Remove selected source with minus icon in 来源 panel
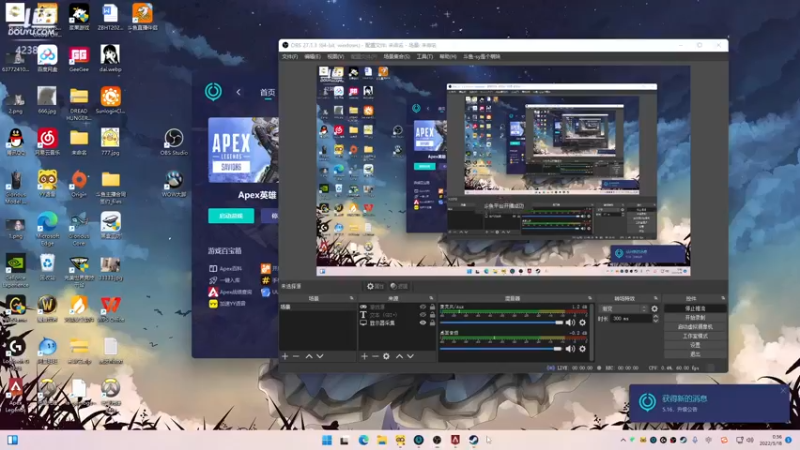The width and height of the screenshot is (800, 450). click(375, 356)
